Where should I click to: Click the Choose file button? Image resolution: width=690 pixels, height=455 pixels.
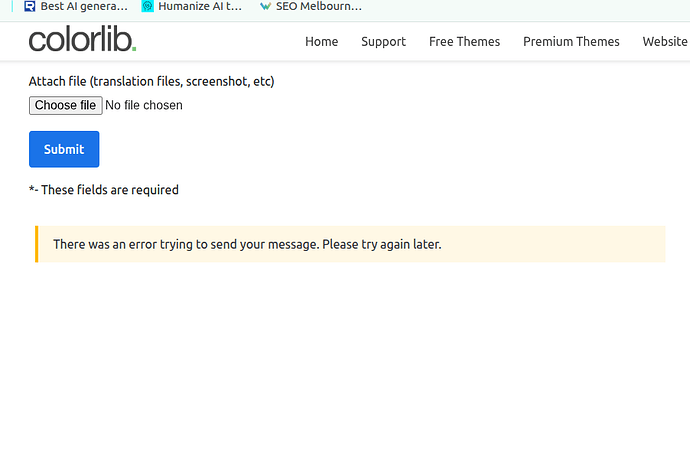(66, 106)
